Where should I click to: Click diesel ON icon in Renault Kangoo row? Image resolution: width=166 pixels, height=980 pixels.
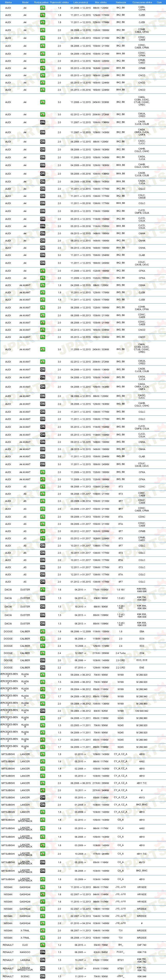tap(42, 952)
